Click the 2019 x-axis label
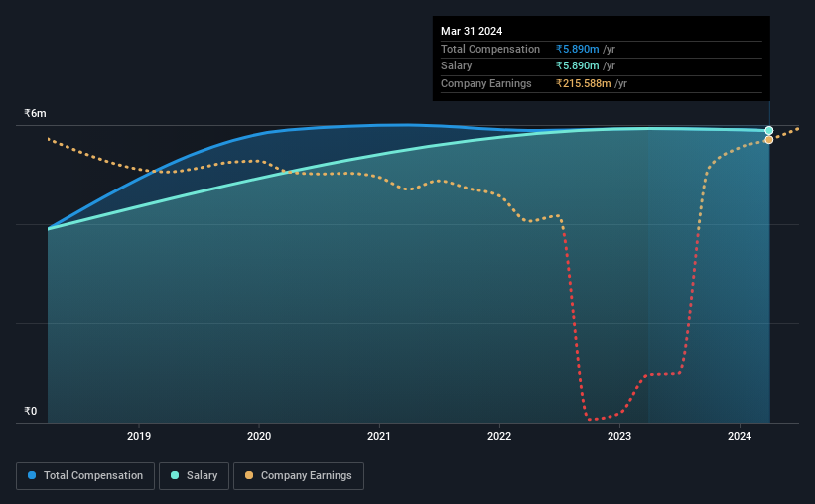The width and height of the screenshot is (815, 504). 139,436
